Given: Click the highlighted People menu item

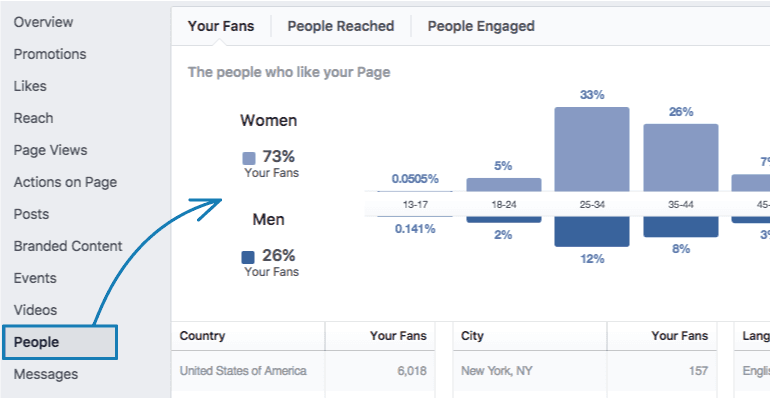Looking at the screenshot, I should pos(60,342).
